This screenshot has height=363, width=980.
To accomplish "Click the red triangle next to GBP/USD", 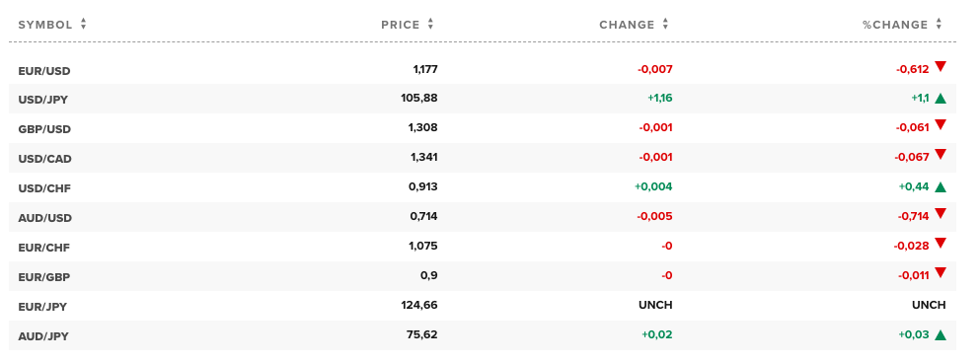I will pyautogui.click(x=941, y=125).
